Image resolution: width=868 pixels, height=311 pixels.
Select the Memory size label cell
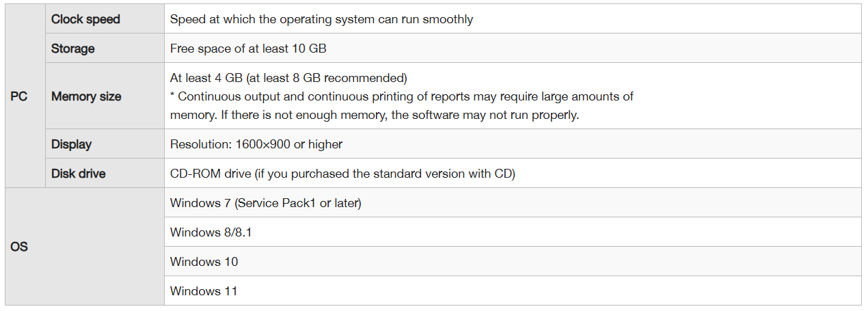(x=86, y=96)
